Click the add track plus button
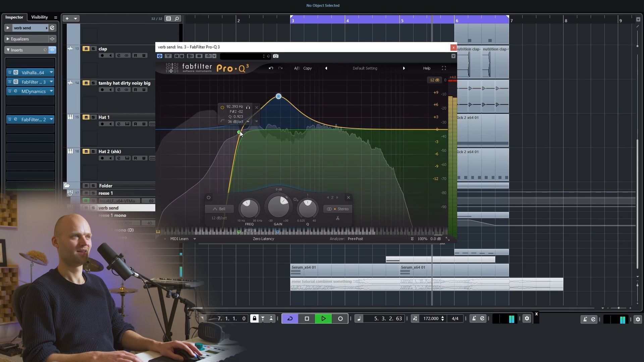 pos(67,18)
